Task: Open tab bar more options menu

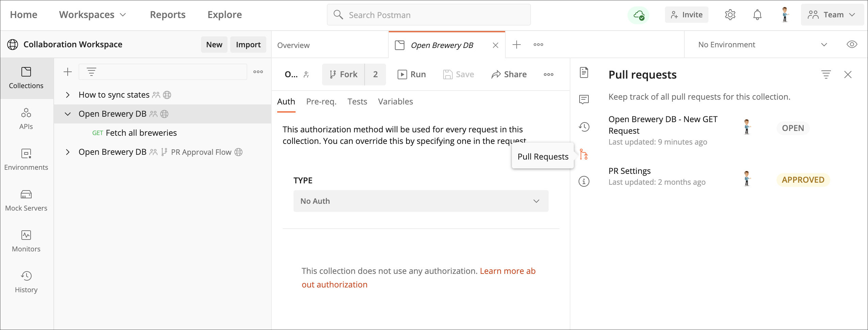Action: (x=538, y=45)
